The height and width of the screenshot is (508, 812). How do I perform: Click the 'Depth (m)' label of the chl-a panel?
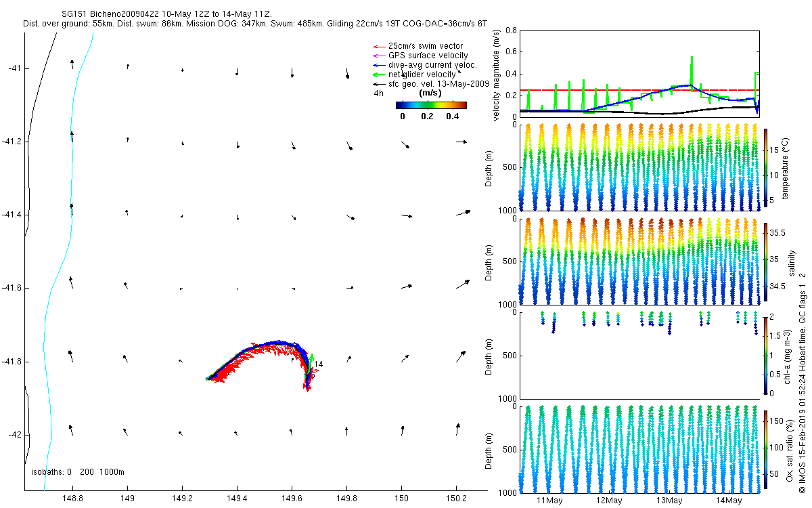[x=489, y=356]
